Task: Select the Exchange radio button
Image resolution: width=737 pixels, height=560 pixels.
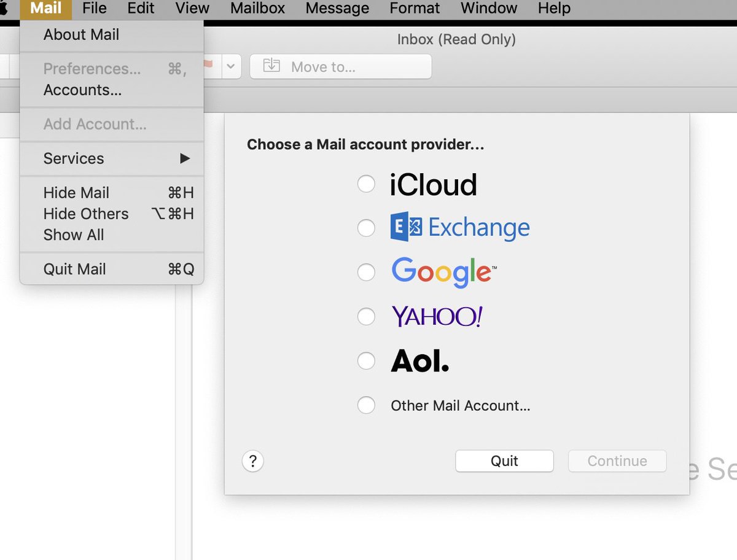Action: [x=366, y=228]
